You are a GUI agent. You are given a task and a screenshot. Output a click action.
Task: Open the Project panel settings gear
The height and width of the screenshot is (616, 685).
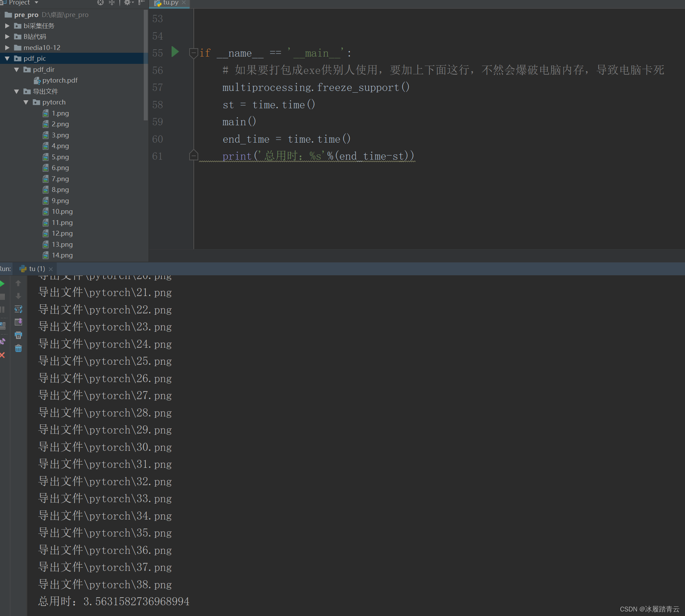pyautogui.click(x=127, y=3)
